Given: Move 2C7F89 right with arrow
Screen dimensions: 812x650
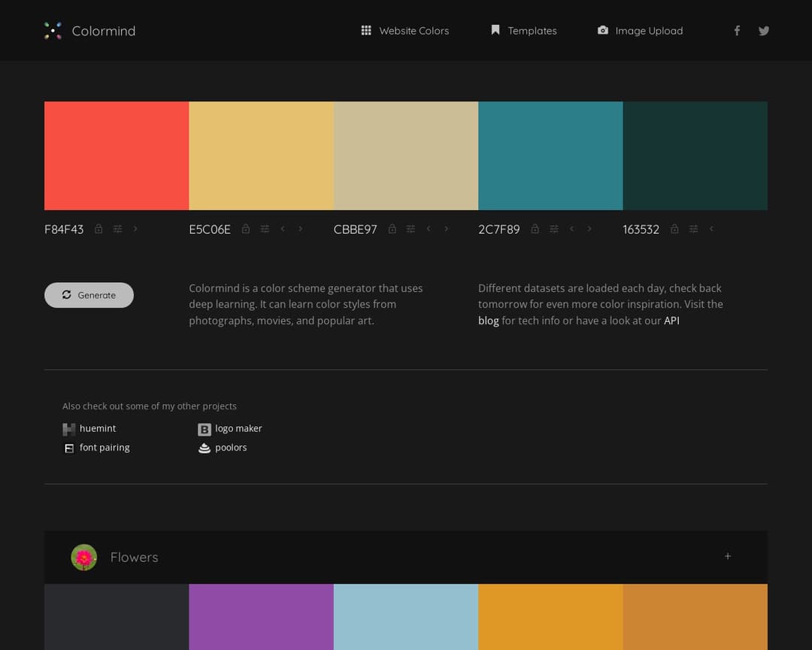Looking at the screenshot, I should 589,229.
